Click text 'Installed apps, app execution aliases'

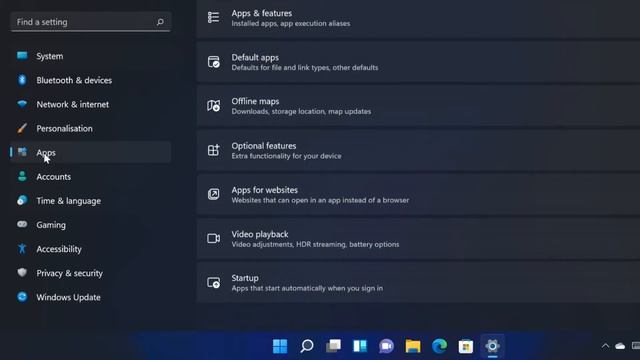point(291,24)
